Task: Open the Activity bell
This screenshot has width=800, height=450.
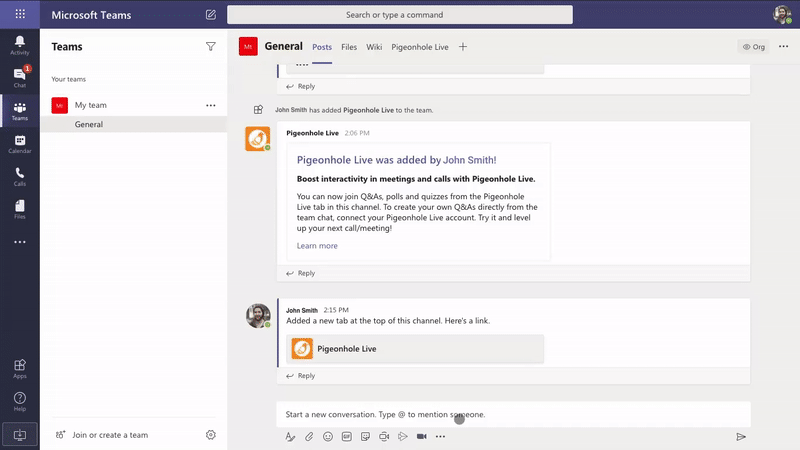Action: pyautogui.click(x=20, y=45)
